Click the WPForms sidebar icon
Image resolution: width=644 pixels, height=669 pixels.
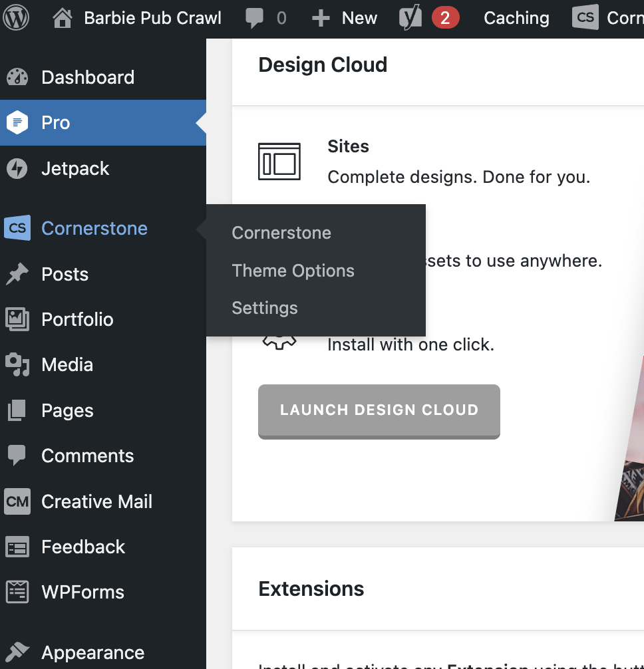point(17,592)
